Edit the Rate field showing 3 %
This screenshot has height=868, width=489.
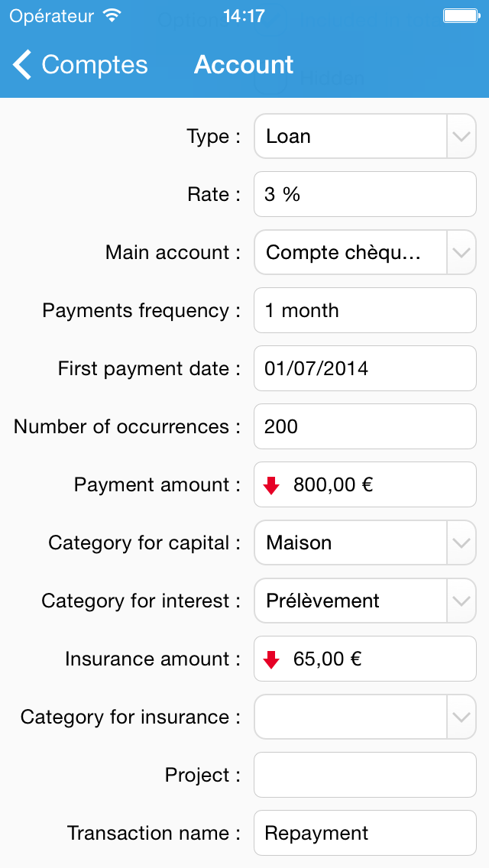point(365,195)
